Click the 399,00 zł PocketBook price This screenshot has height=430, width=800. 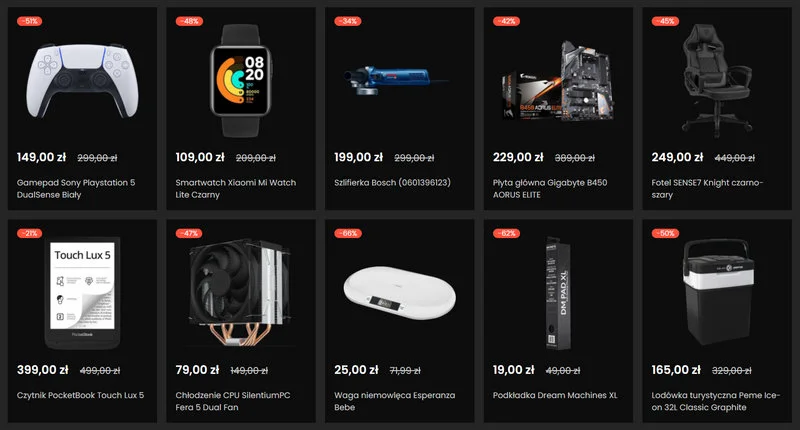(x=42, y=370)
